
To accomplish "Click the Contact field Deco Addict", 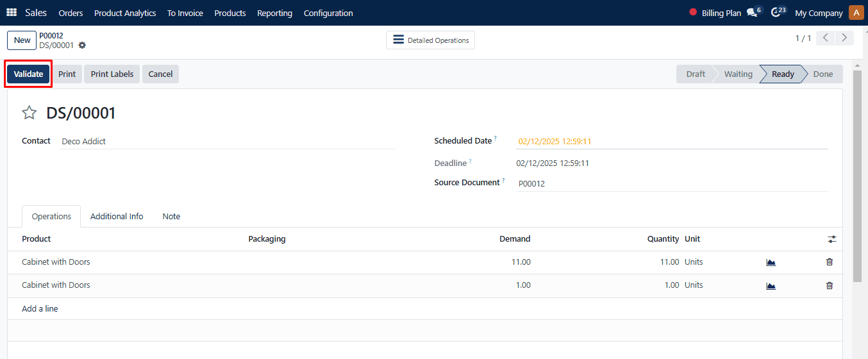I will (x=226, y=141).
